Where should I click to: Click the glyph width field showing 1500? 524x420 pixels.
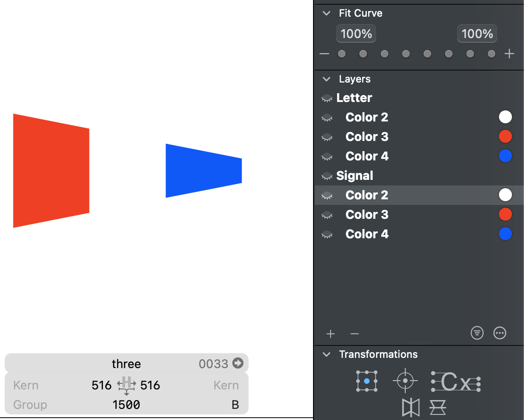(x=126, y=405)
